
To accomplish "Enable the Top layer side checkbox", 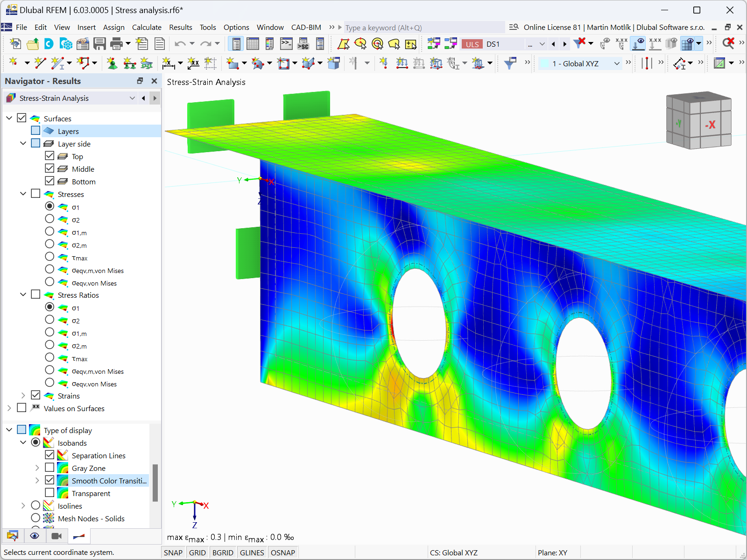I will (50, 156).
